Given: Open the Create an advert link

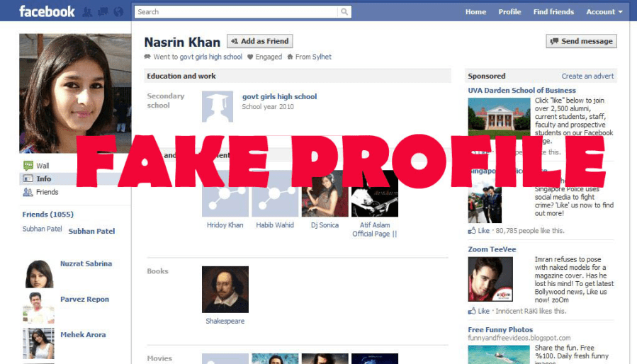Looking at the screenshot, I should click(x=587, y=76).
